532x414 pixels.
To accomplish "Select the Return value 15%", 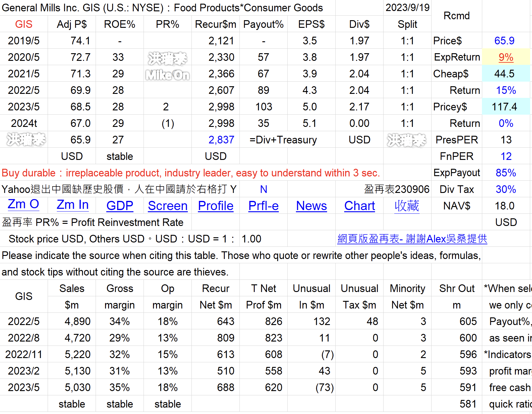I will [506, 90].
